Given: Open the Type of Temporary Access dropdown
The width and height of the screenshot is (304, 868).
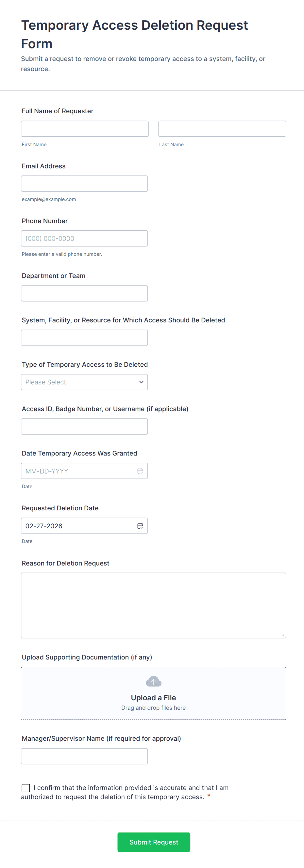Looking at the screenshot, I should coord(84,382).
